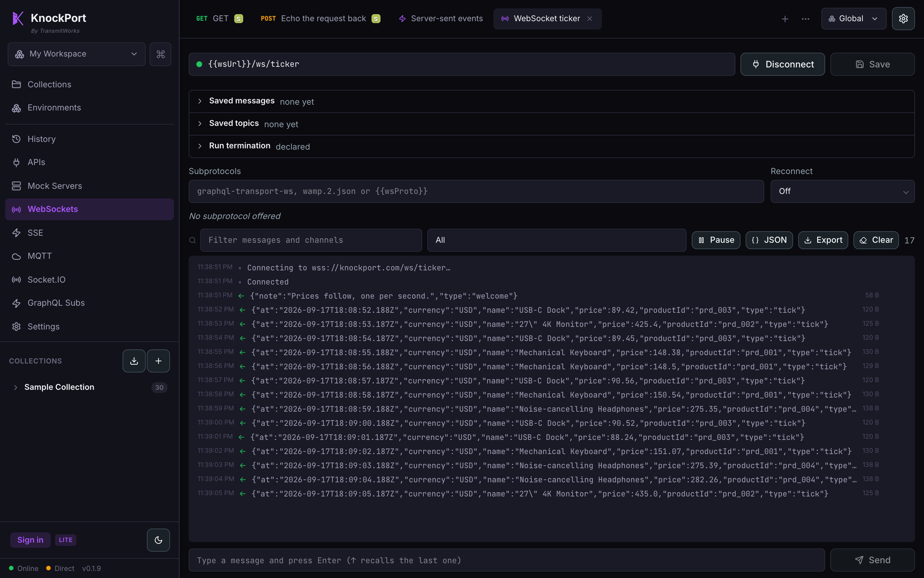This screenshot has height=578, width=924.
Task: Open History in the sidebar
Action: (89, 139)
